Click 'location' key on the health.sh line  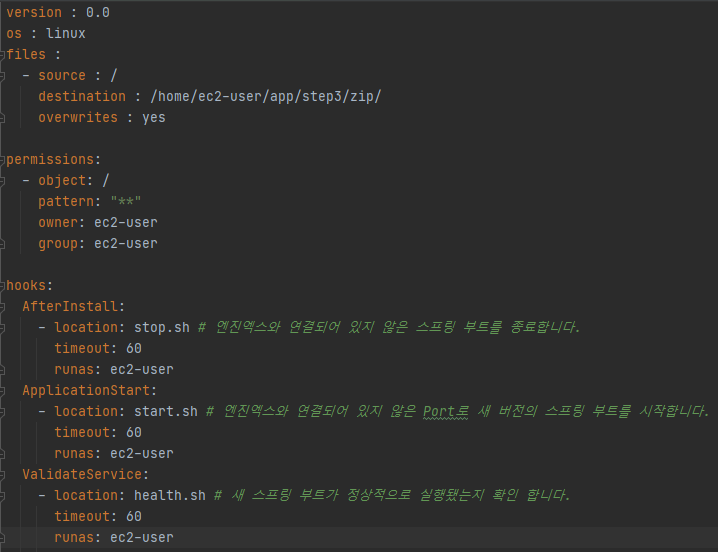(x=86, y=496)
